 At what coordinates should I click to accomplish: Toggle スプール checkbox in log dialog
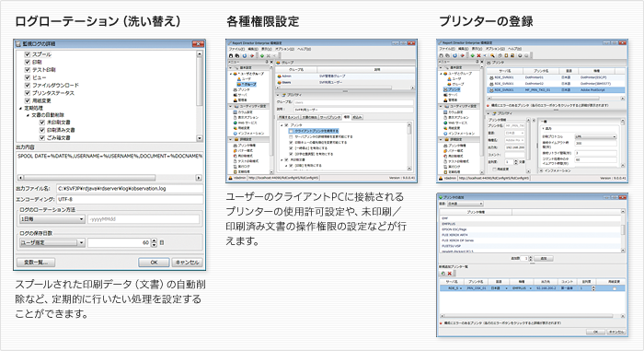pyautogui.click(x=28, y=54)
